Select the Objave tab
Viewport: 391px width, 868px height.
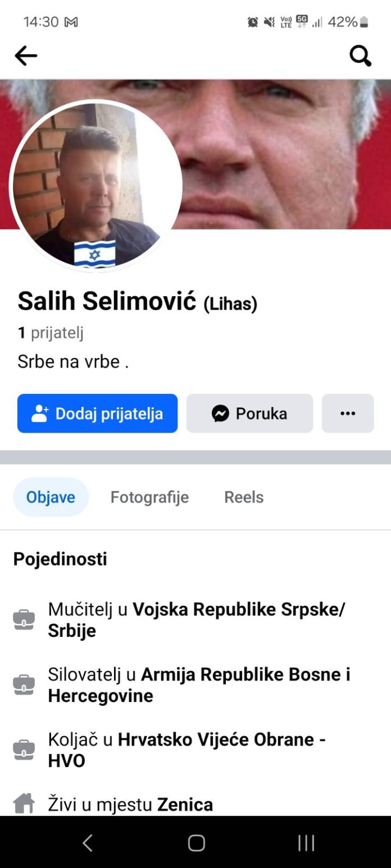[51, 497]
